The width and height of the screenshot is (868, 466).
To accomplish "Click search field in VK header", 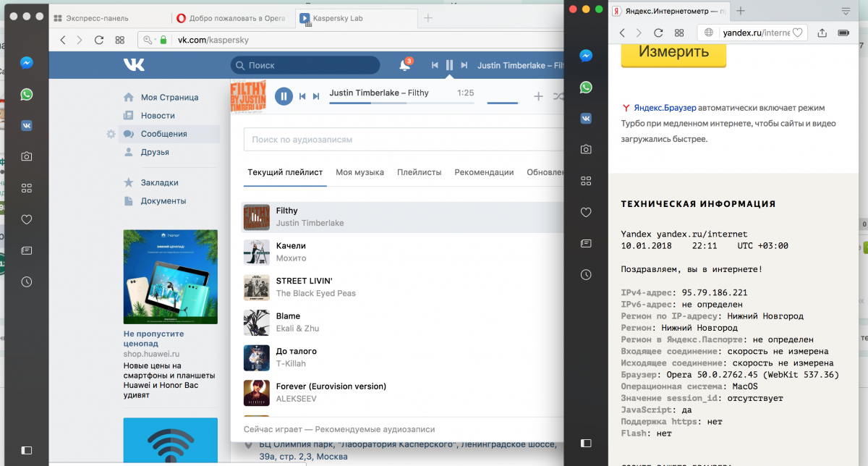I will 305,65.
